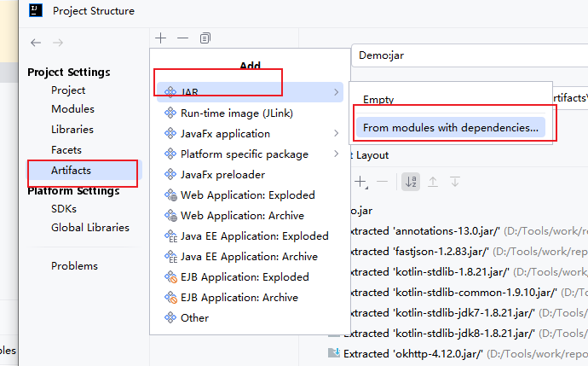This screenshot has height=366, width=588.
Task: Click the Demo:jar name field
Action: pyautogui.click(x=470, y=55)
